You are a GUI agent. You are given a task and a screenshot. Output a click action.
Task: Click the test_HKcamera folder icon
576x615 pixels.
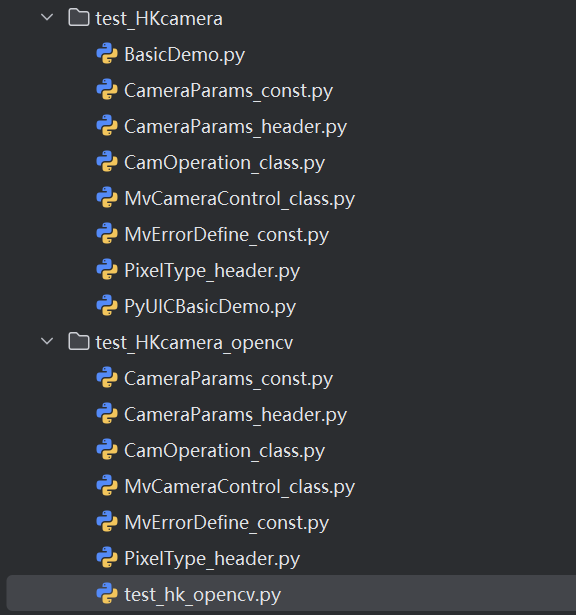tap(79, 18)
